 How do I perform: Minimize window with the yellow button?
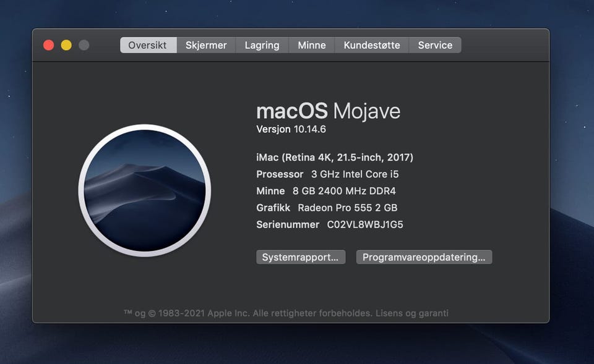pyautogui.click(x=66, y=45)
